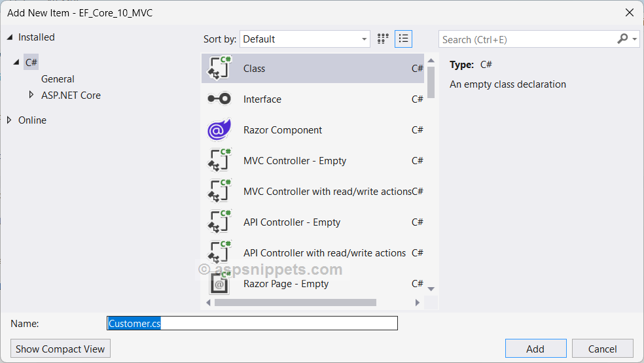Image resolution: width=644 pixels, height=363 pixels.
Task: Click the vertical scrollbar up arrow
Action: click(x=431, y=60)
